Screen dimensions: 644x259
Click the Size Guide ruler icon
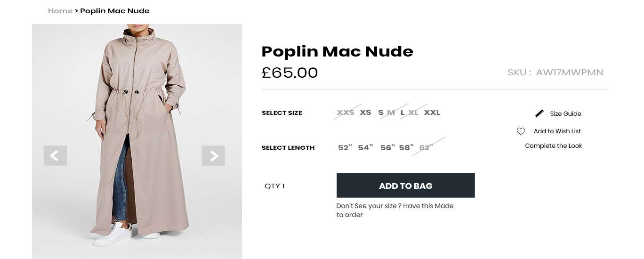(539, 113)
